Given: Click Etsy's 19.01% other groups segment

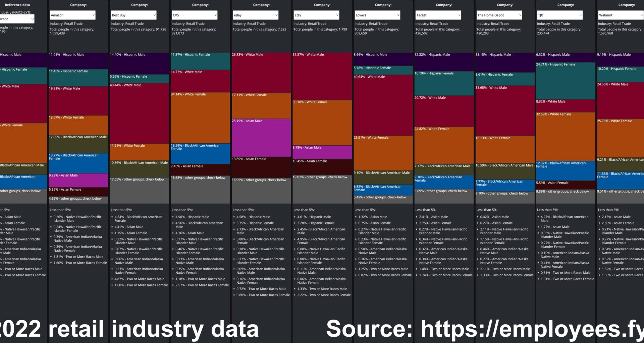Looking at the screenshot, I should click(322, 189).
